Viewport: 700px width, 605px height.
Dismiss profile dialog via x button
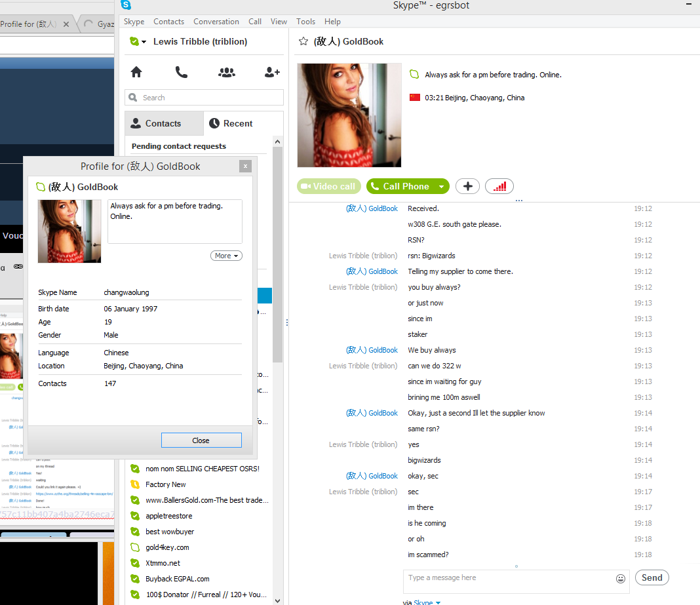pos(245,166)
